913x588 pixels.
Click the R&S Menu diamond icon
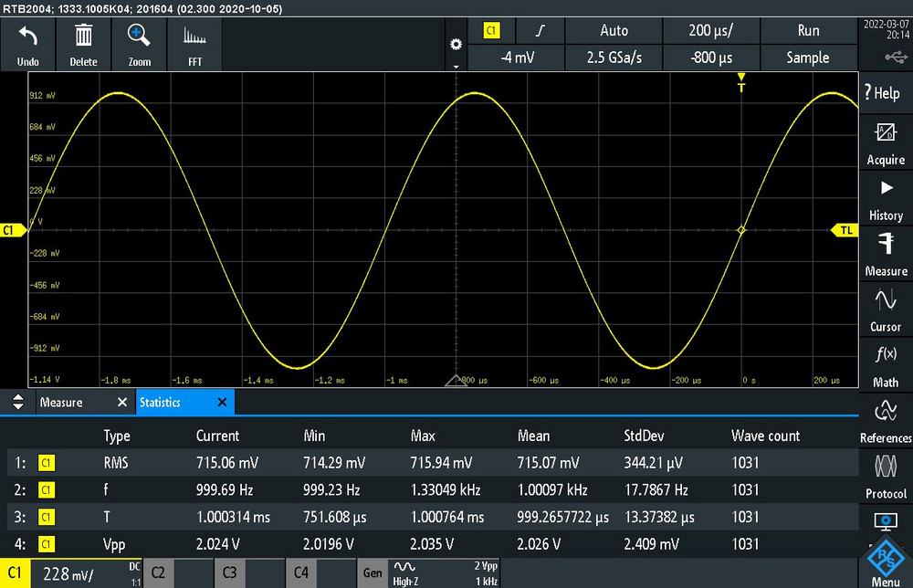(886, 558)
